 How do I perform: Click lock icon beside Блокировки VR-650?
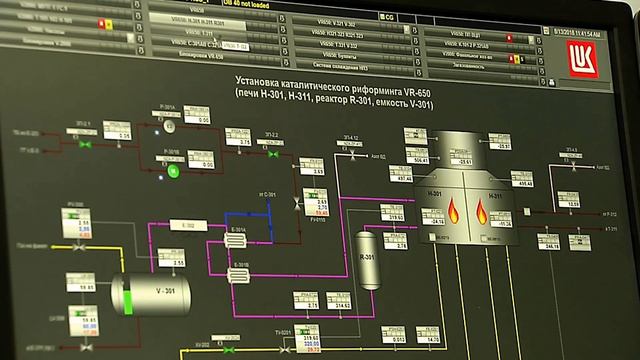285,62
